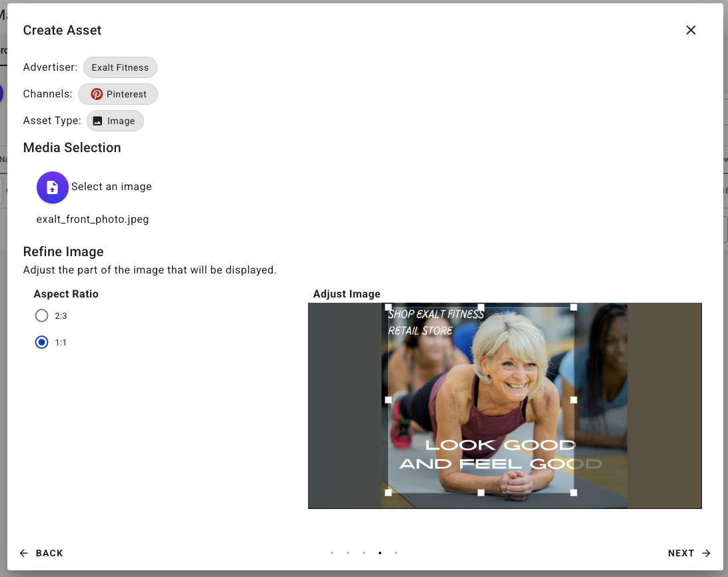Click the last step indicator dot

point(396,553)
